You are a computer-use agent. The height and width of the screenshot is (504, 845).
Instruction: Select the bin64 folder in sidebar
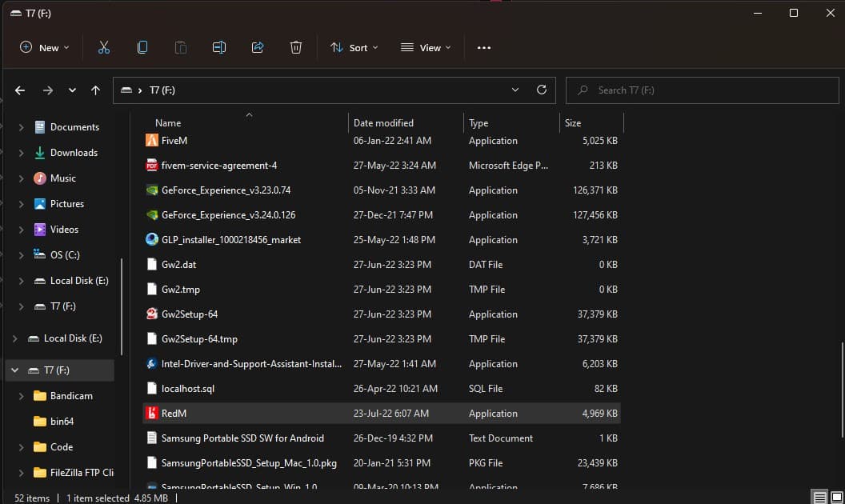pos(62,422)
